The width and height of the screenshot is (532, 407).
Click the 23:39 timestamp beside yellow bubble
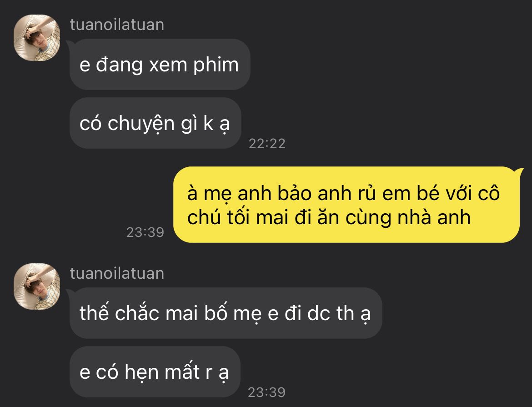click(x=145, y=232)
